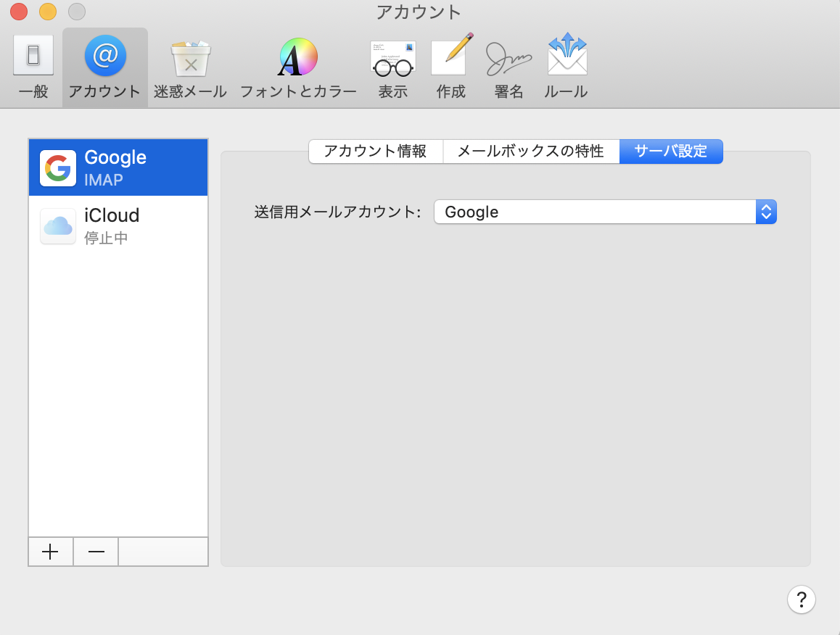Select the Accounts (アカウント) @ icon
This screenshot has width=840, height=635.
coord(105,67)
